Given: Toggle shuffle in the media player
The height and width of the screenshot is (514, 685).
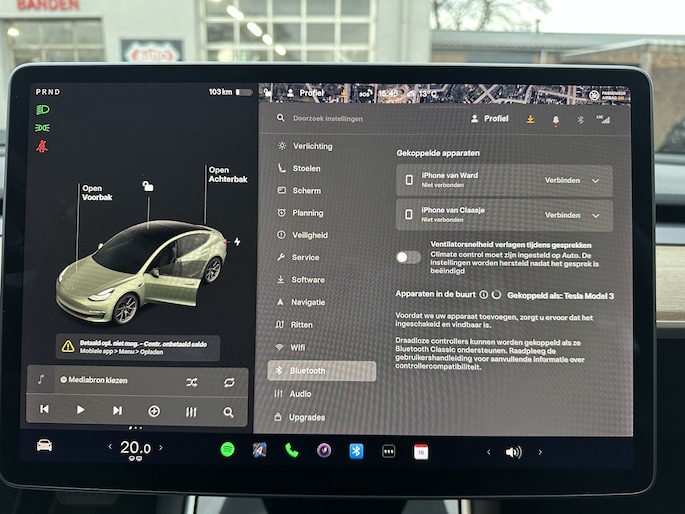Looking at the screenshot, I should click(192, 381).
